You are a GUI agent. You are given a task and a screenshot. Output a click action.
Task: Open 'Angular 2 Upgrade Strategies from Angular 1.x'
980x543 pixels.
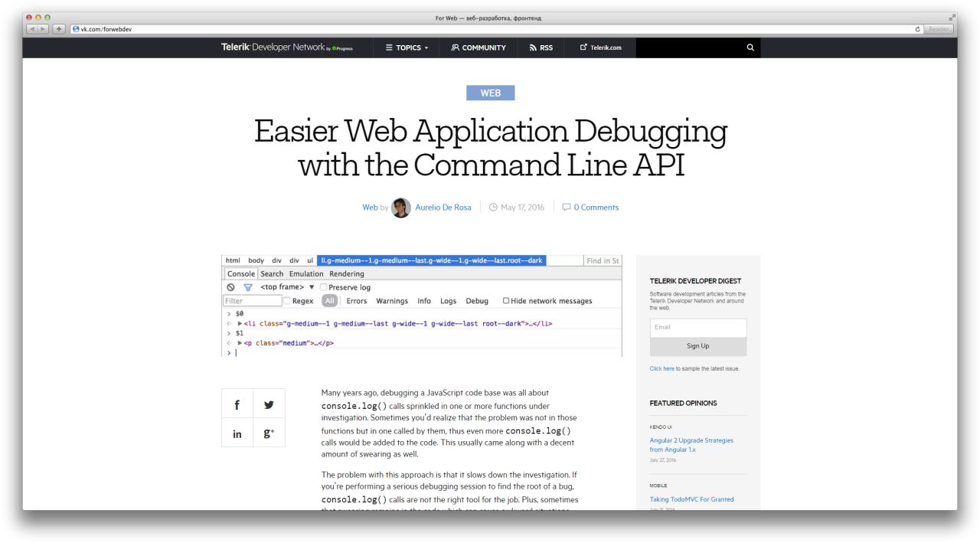[691, 445]
